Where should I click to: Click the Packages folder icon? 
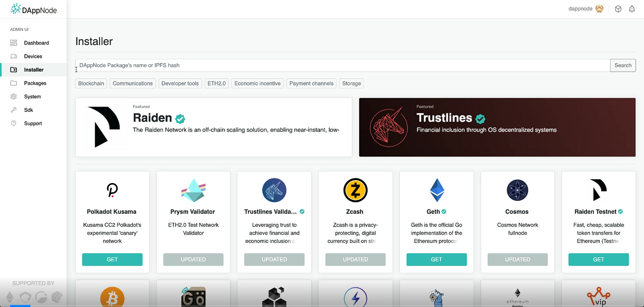[x=14, y=83]
